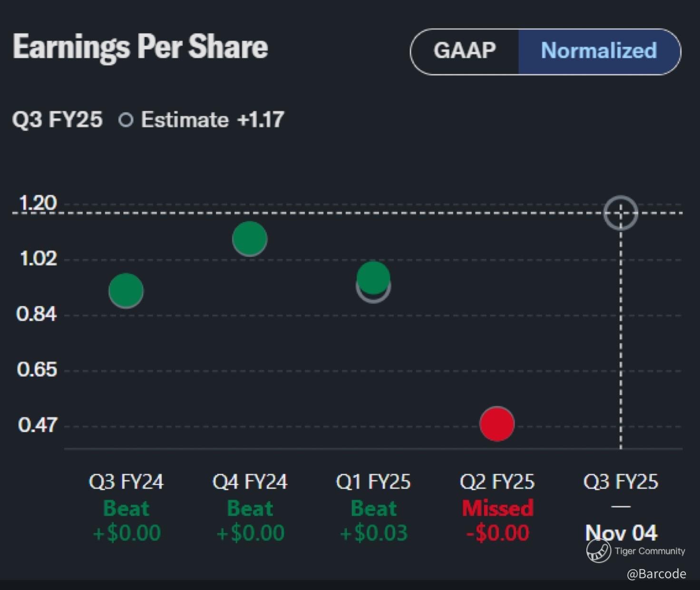Select the Q3 FY25 axis label

[621, 482]
